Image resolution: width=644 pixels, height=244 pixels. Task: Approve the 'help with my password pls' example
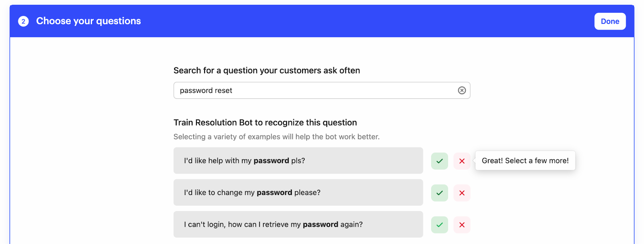coord(440,161)
